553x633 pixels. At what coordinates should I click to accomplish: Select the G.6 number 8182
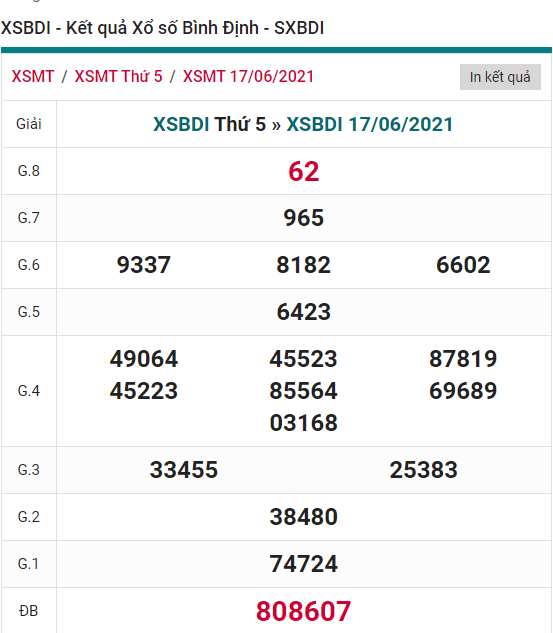pos(304,265)
